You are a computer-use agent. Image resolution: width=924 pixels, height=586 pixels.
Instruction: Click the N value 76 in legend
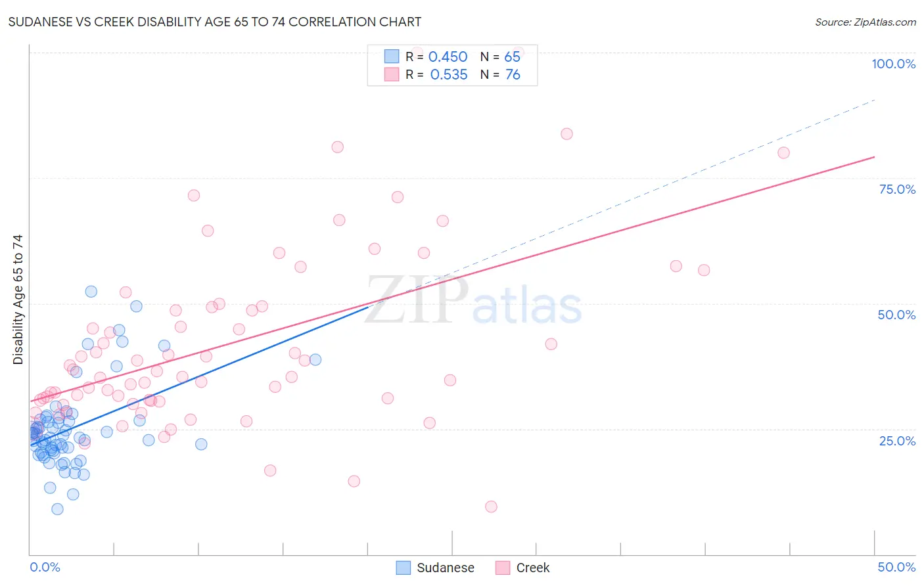513,74
